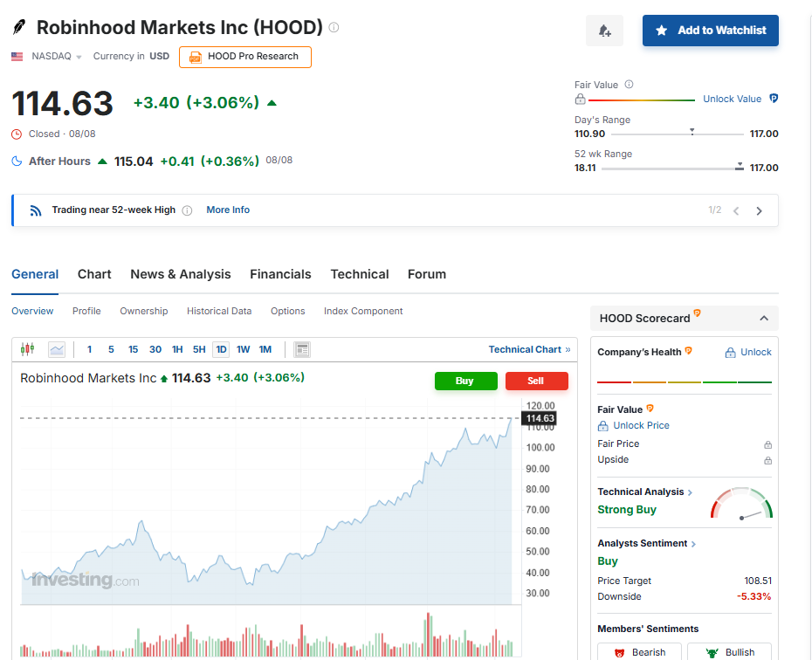Image resolution: width=812 pixels, height=660 pixels.
Task: Vote Bearish in Members' Sentiments
Action: pos(639,652)
